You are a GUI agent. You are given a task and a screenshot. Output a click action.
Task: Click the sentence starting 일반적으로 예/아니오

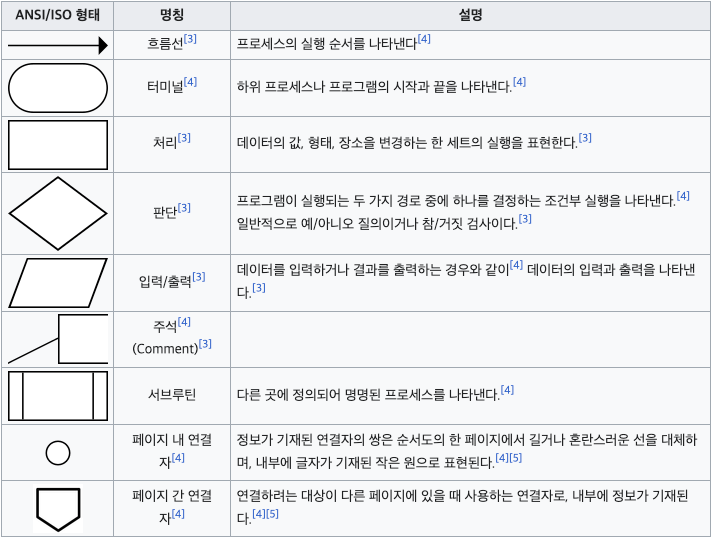[377, 224]
